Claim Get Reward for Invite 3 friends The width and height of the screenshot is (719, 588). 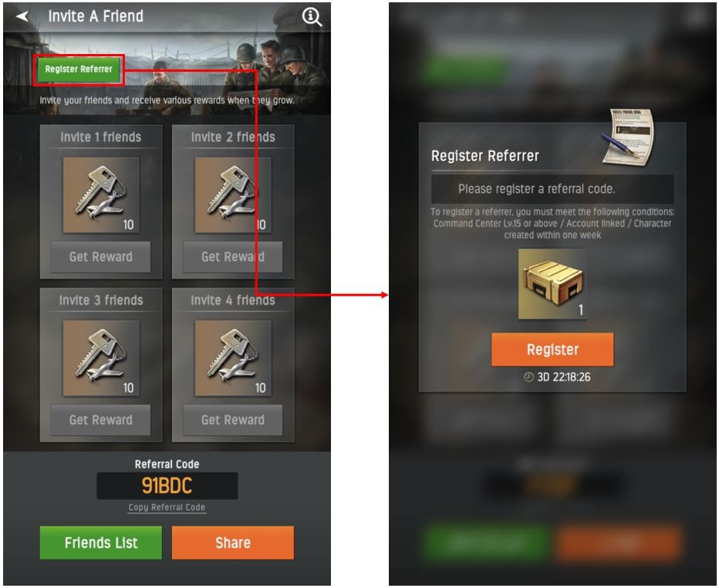click(x=101, y=420)
